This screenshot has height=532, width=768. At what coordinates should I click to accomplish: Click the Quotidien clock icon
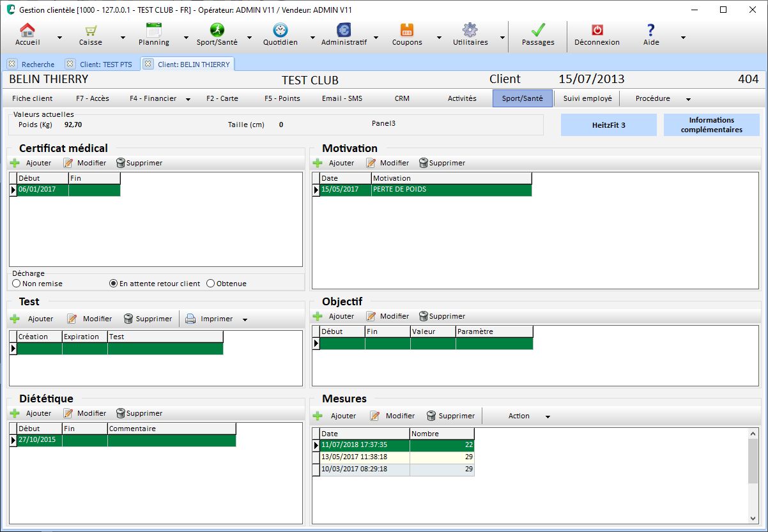click(280, 30)
